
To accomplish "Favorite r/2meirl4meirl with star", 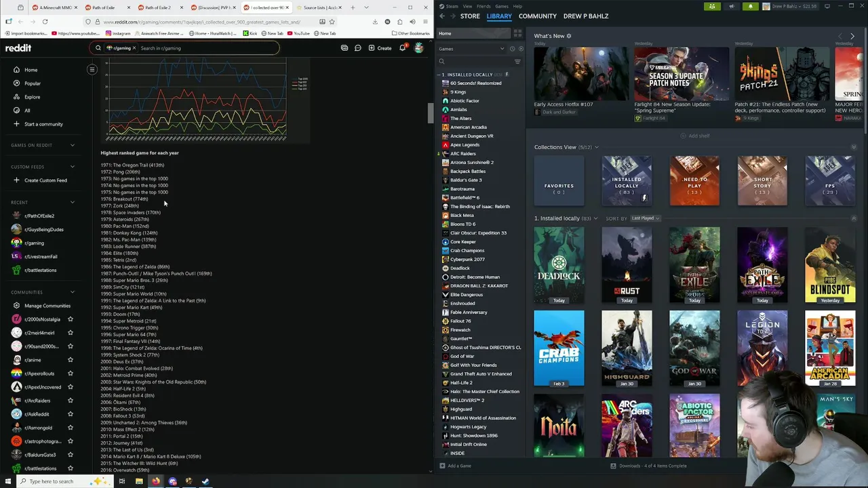I will pos(71,333).
